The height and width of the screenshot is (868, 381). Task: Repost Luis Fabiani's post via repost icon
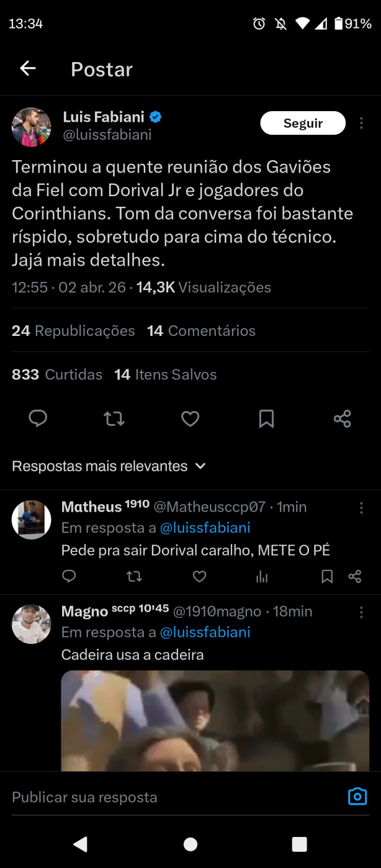pyautogui.click(x=114, y=419)
